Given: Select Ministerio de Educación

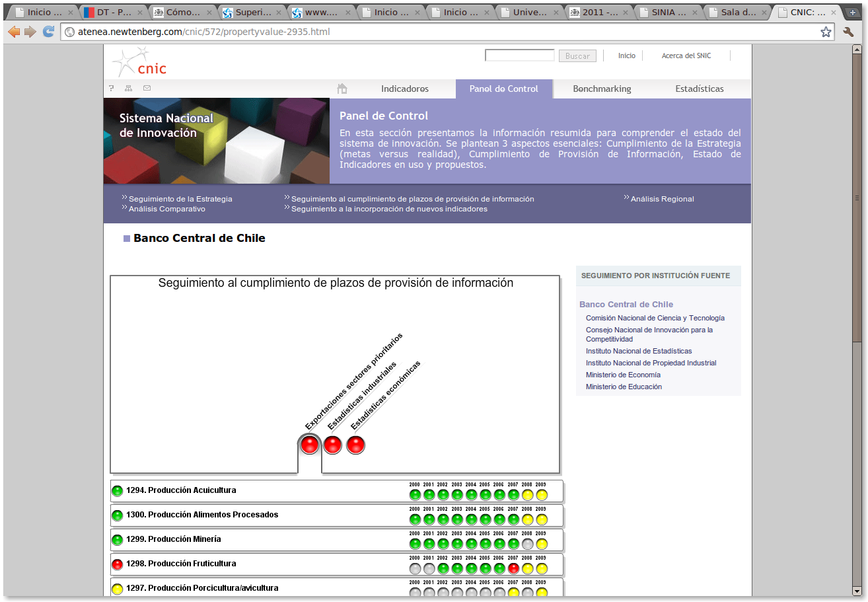Looking at the screenshot, I should pyautogui.click(x=624, y=387).
